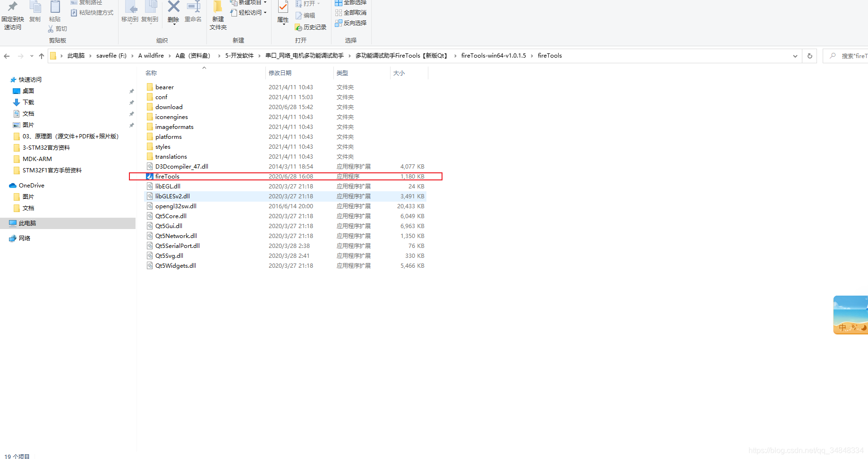
Task: Click Select all (全部选择)
Action: 350,2
